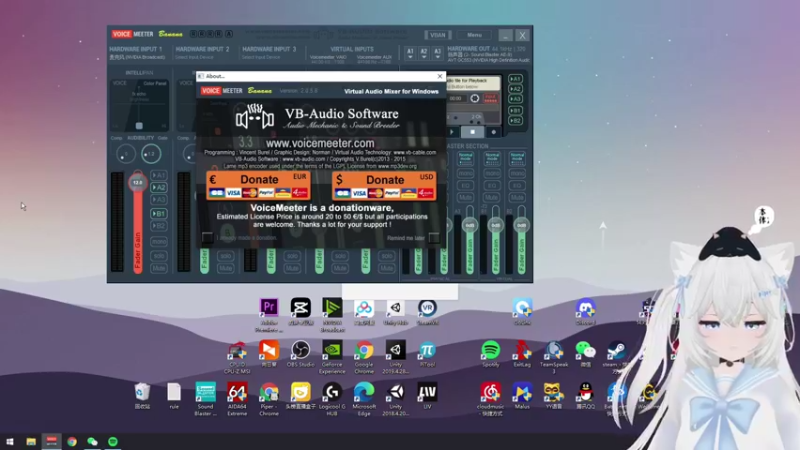Toggle A3 bus on Hardware Input 1 strip

(x=159, y=199)
